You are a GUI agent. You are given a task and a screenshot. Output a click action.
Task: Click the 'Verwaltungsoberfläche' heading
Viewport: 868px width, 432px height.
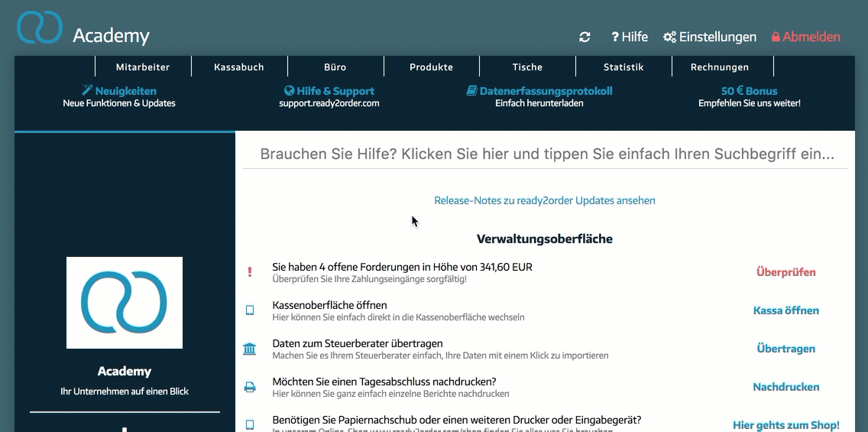point(545,239)
